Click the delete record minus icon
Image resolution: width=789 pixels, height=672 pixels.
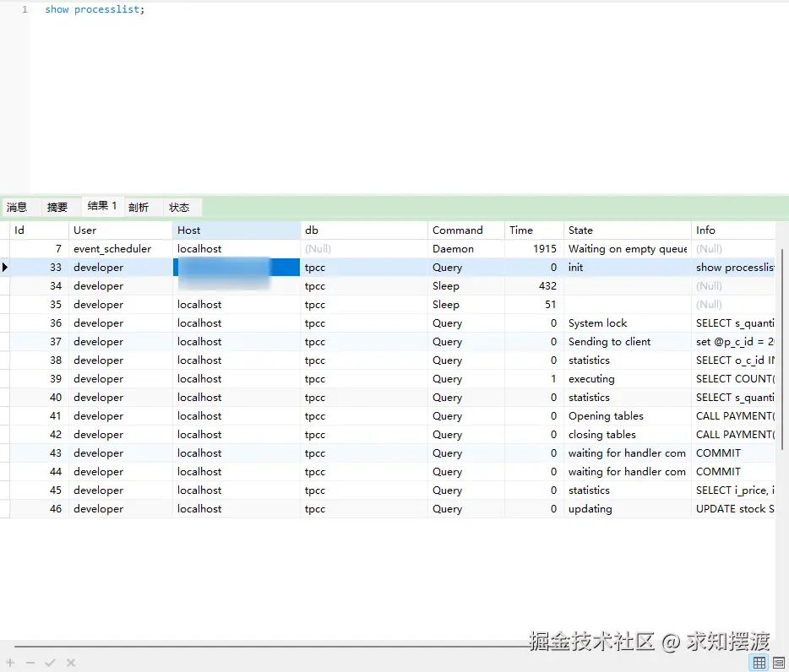[30, 663]
